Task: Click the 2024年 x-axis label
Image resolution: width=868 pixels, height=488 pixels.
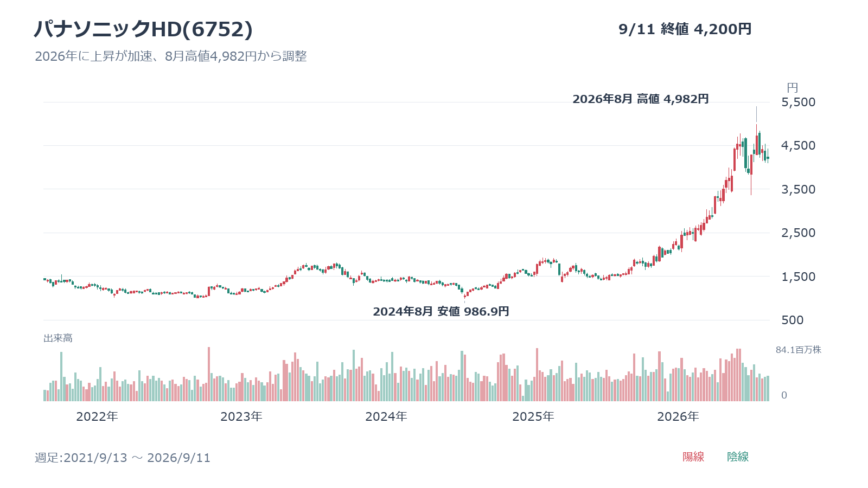Action: (386, 416)
